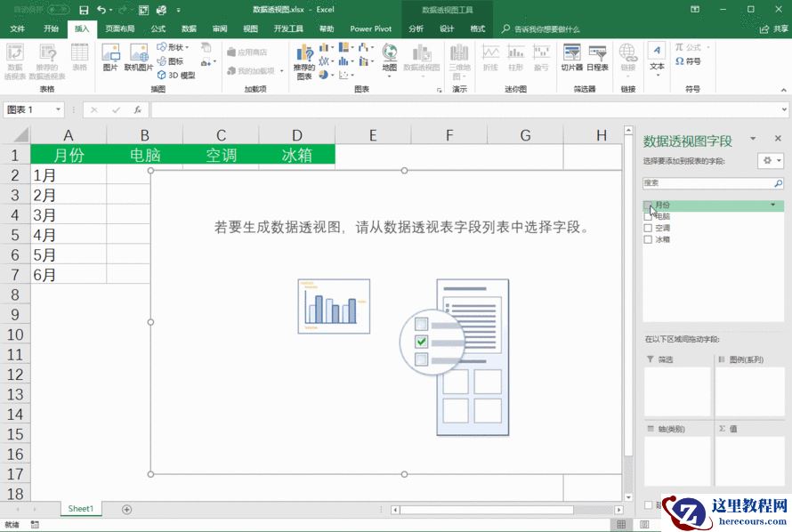Expand the formula bar
792x532 pixels.
pos(783,109)
